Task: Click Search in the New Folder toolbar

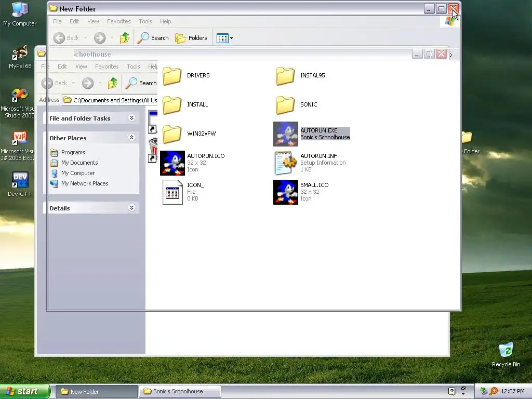Action: click(153, 38)
